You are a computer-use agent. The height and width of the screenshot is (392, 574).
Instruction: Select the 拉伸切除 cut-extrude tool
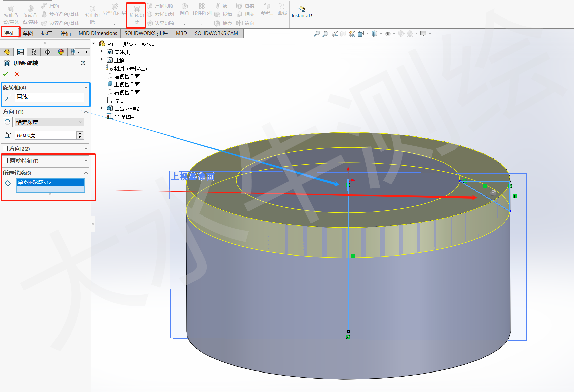click(92, 13)
